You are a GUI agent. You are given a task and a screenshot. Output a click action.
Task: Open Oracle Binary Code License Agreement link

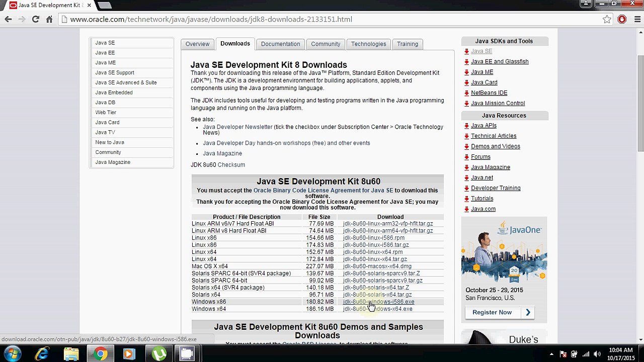323,191
